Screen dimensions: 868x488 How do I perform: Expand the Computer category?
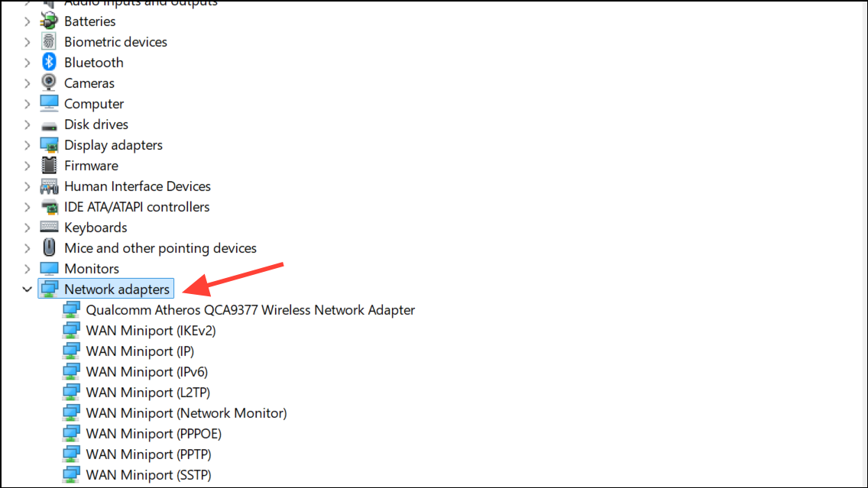[x=27, y=104]
